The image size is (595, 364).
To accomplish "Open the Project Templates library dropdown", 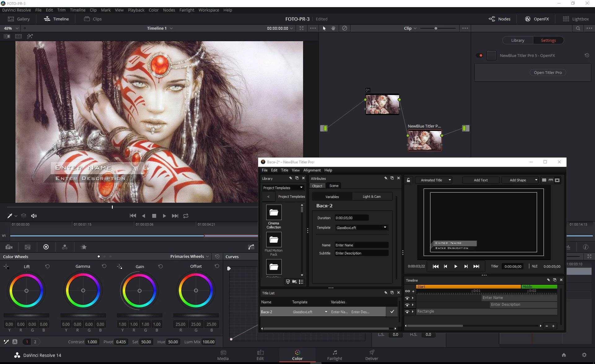I will pyautogui.click(x=283, y=188).
